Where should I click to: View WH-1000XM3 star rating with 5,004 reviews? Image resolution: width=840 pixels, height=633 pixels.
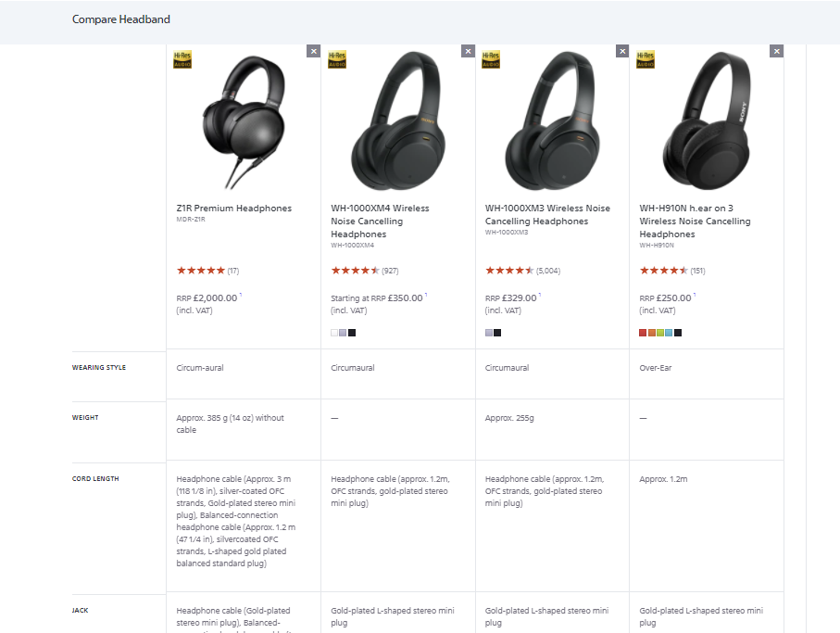tap(522, 271)
